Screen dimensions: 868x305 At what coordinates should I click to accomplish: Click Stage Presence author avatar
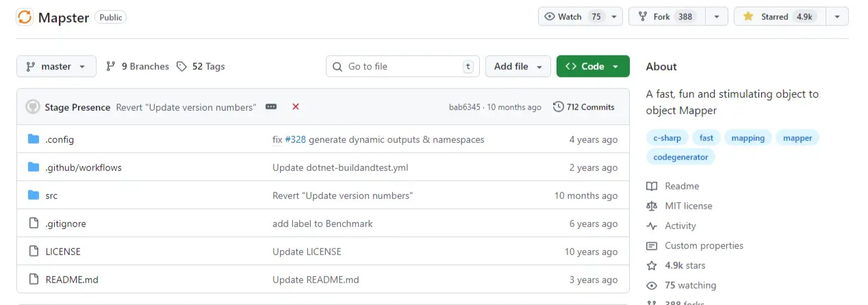33,107
